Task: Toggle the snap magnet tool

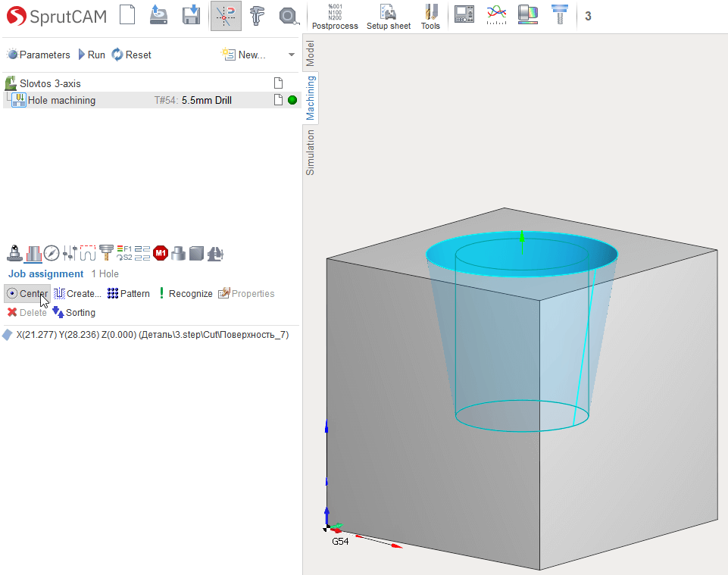Action: (x=226, y=16)
